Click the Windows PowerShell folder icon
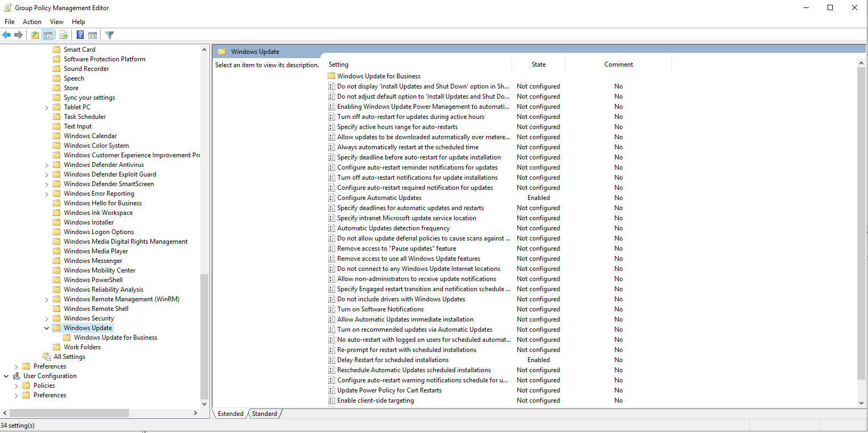This screenshot has width=868, height=433. tap(56, 280)
